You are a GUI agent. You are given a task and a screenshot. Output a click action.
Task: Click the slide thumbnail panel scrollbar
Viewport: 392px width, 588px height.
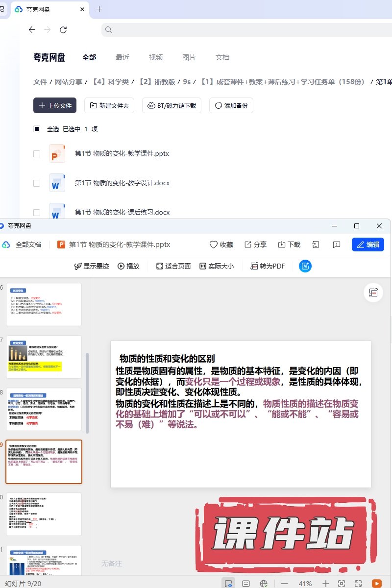click(x=87, y=392)
